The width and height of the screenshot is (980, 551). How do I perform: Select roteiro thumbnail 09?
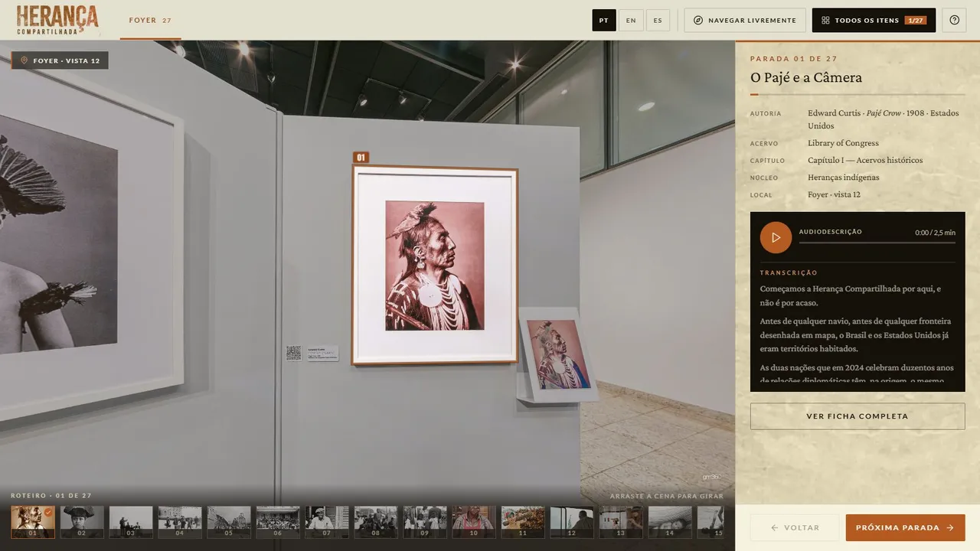pos(425,522)
